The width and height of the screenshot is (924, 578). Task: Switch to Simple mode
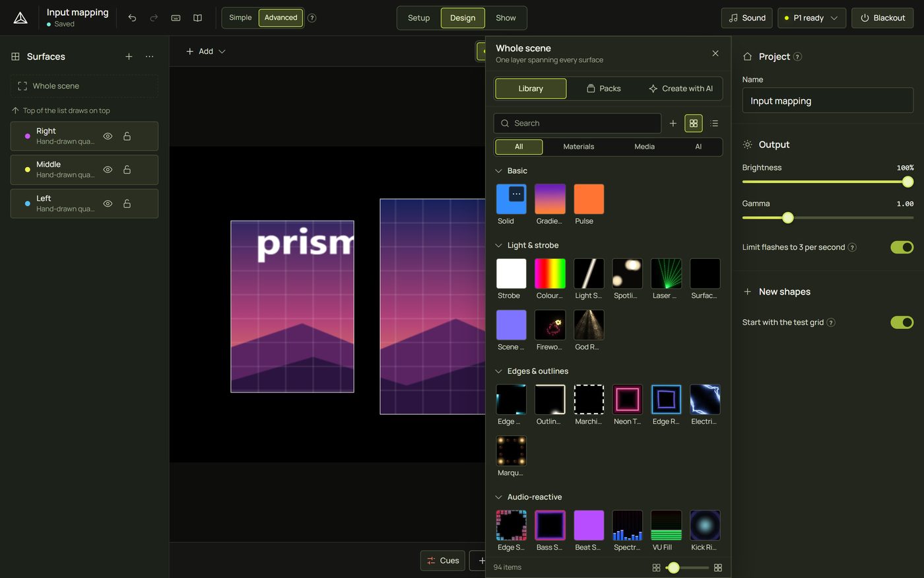(x=240, y=18)
